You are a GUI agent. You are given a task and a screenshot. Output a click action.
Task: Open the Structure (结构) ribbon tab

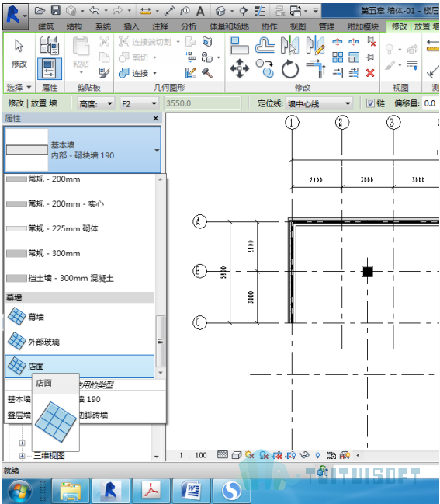74,26
